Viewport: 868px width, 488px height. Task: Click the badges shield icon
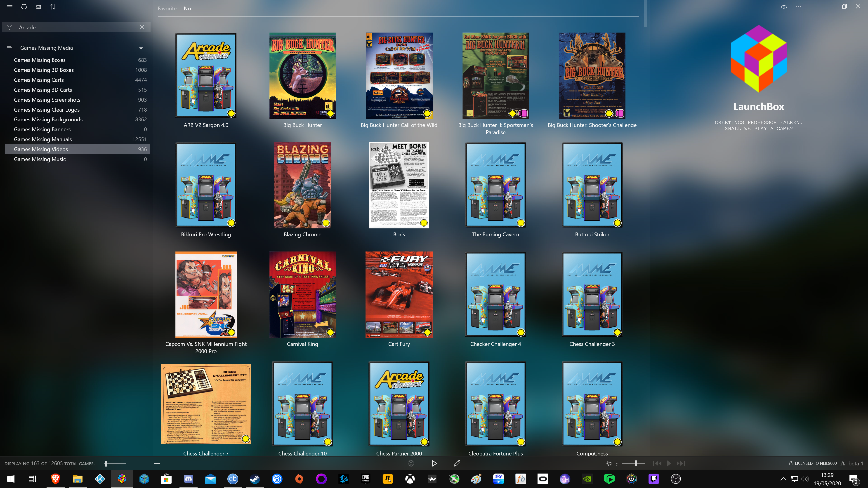click(24, 7)
